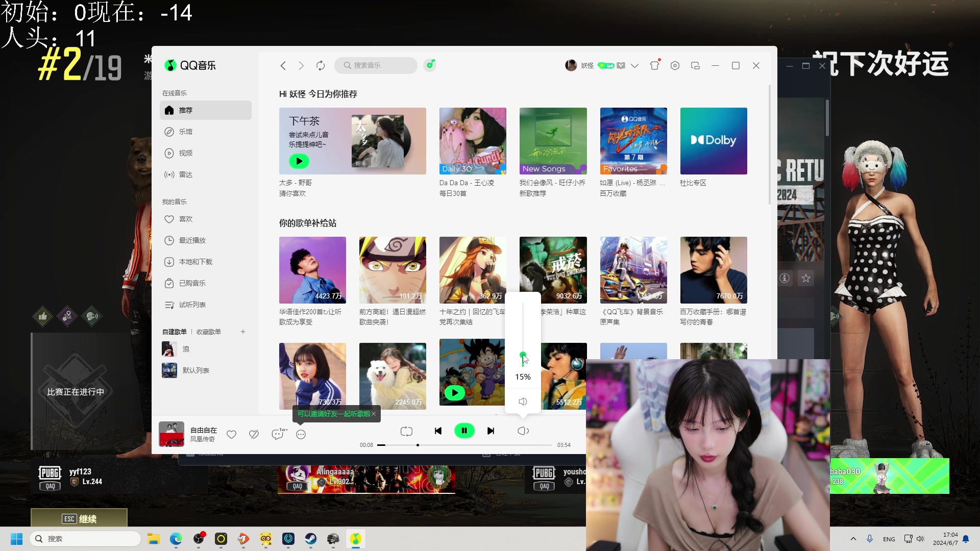The height and width of the screenshot is (551, 980).
Task: Pause the current song
Action: click(x=464, y=431)
